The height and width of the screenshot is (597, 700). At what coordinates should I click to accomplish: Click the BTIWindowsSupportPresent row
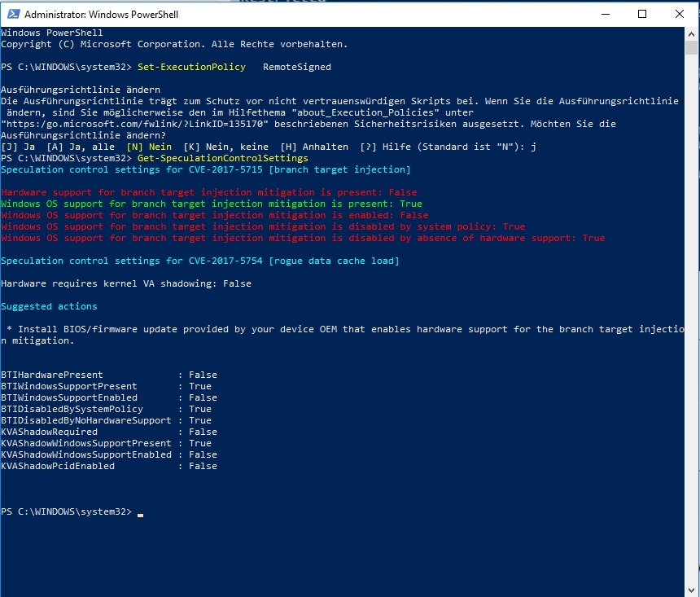107,386
